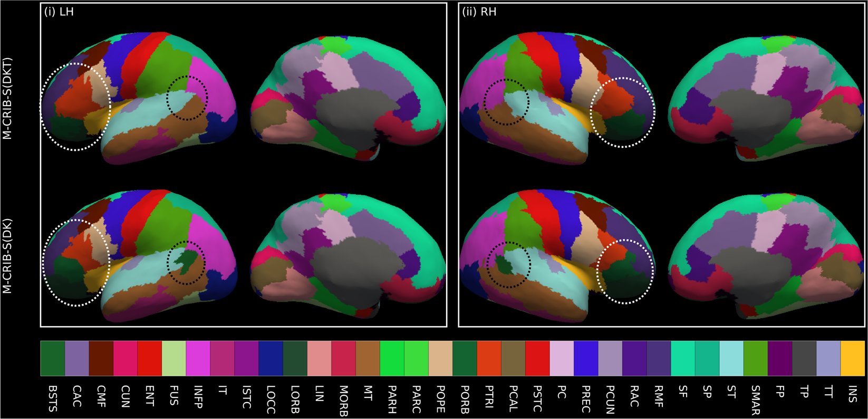Click the "(ii) RH" panel heading
Image resolution: width=868 pixels, height=419 pixels.
[x=479, y=12]
